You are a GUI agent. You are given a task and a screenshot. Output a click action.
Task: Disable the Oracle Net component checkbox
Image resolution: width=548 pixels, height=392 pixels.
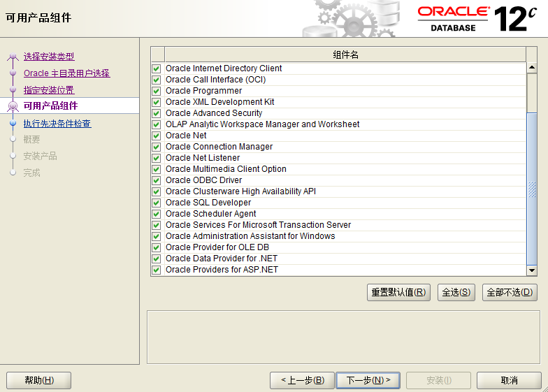click(x=157, y=136)
